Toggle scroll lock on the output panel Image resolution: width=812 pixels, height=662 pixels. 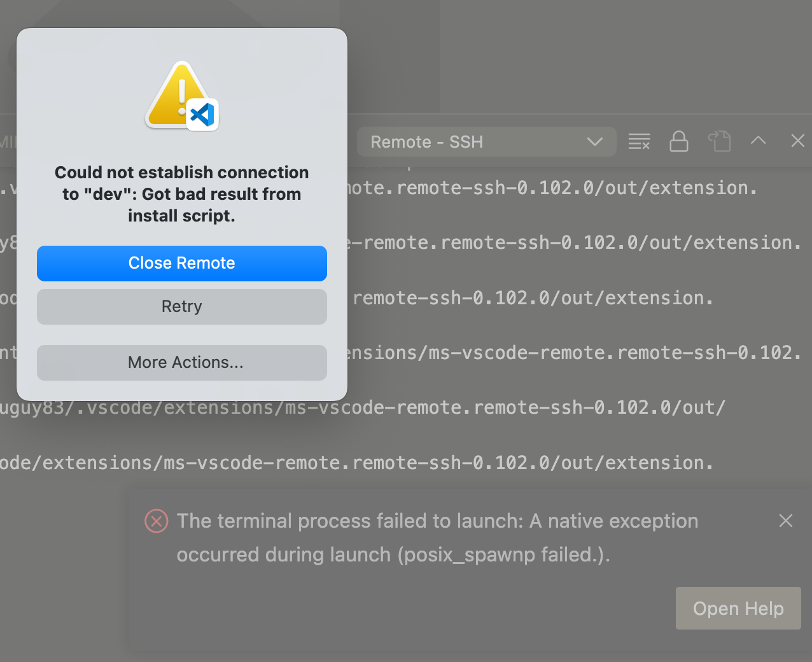point(678,141)
